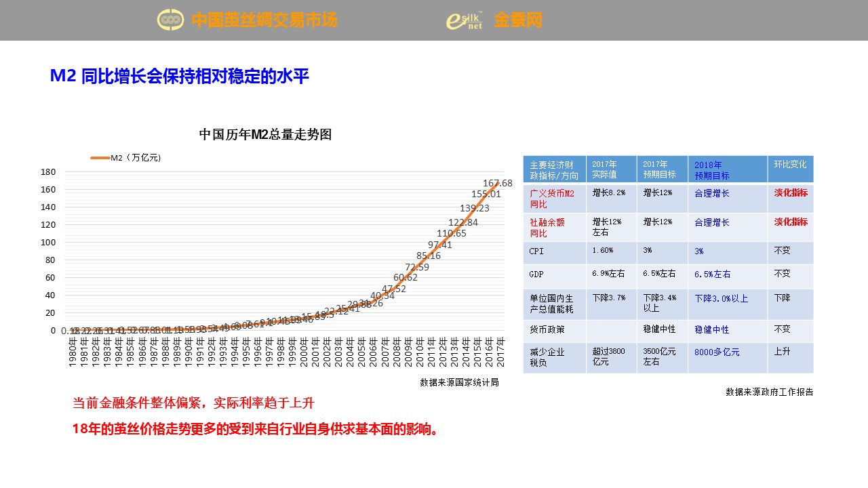Select the 2018年 预期目标 table header

click(x=727, y=169)
